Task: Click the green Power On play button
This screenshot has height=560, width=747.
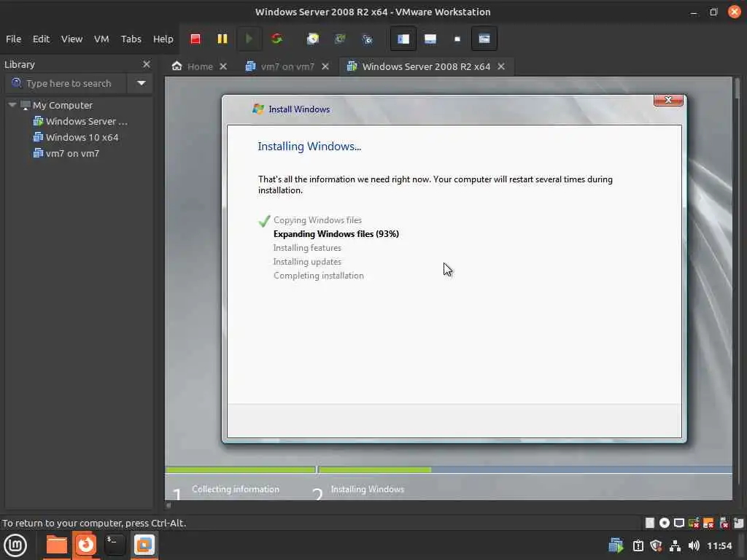Action: (249, 39)
